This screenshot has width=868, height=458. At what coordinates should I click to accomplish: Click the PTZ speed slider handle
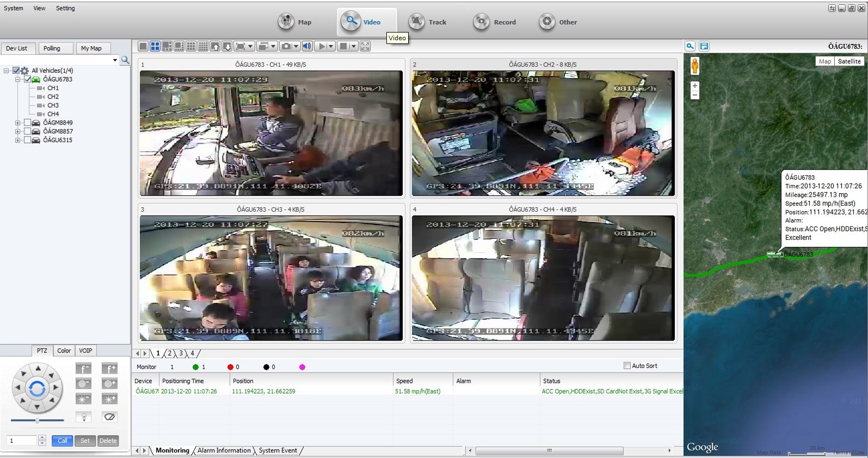tap(37, 420)
